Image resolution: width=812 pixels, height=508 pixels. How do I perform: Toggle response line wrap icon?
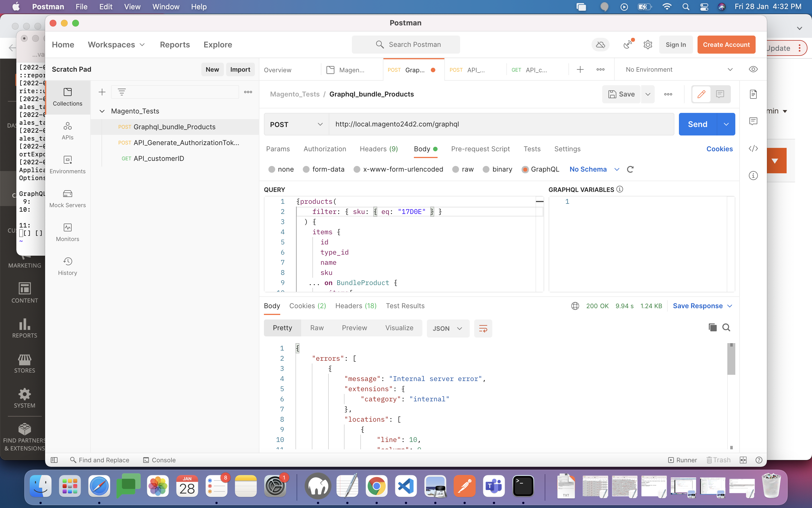point(483,329)
